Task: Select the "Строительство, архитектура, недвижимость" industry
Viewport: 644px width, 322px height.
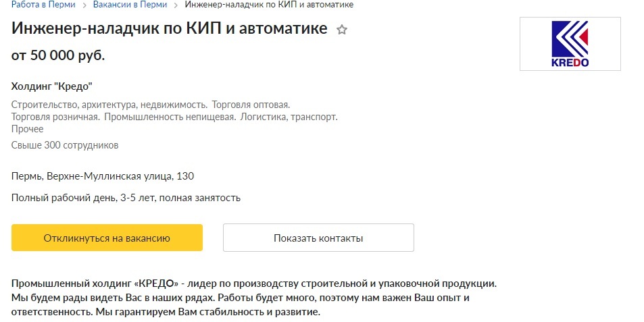Action: (x=109, y=105)
